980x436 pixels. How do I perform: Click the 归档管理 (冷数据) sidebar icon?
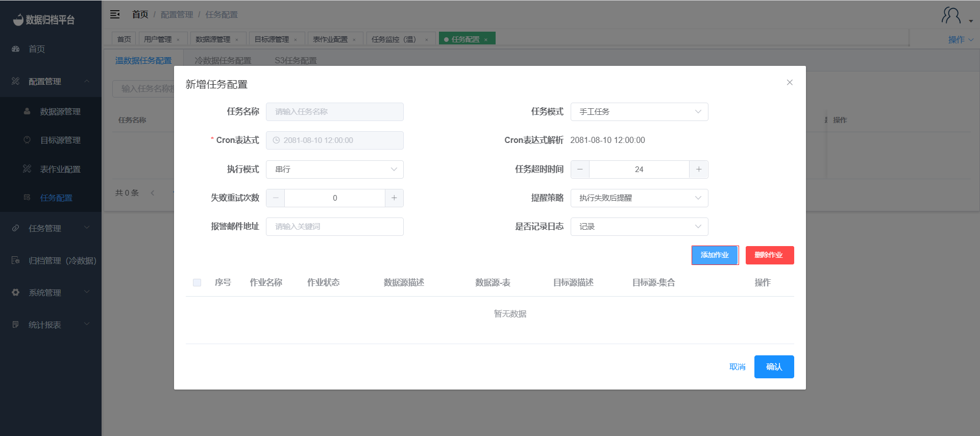[16, 260]
